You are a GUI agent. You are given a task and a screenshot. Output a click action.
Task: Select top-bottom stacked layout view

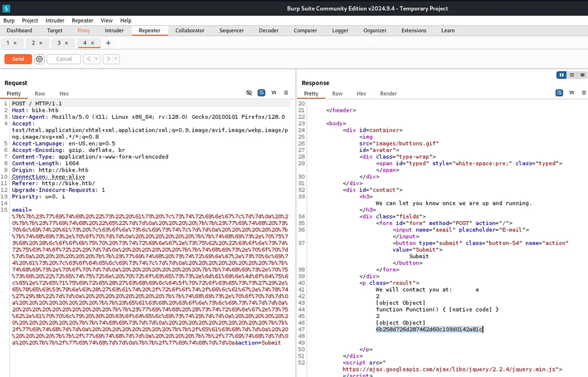pyautogui.click(x=572, y=75)
